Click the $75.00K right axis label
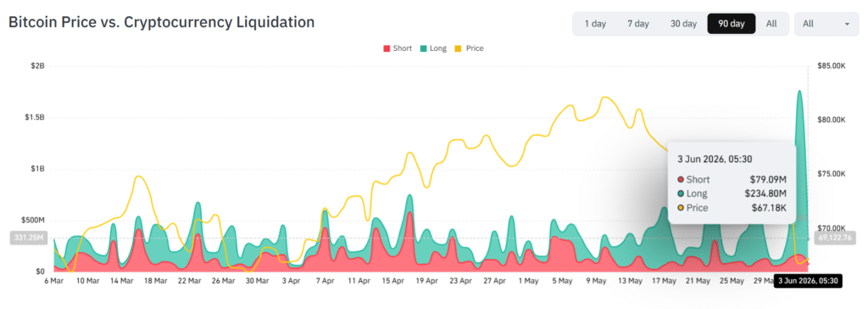 pyautogui.click(x=831, y=174)
